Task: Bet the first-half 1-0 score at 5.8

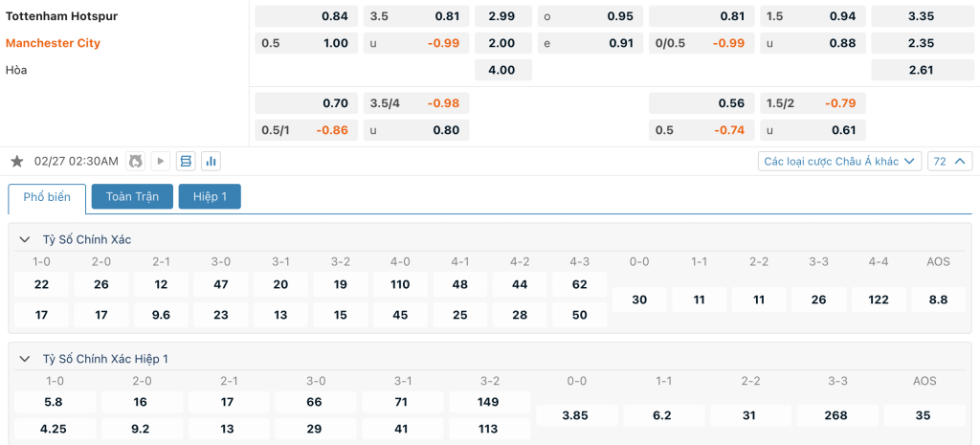Action: click(x=55, y=402)
